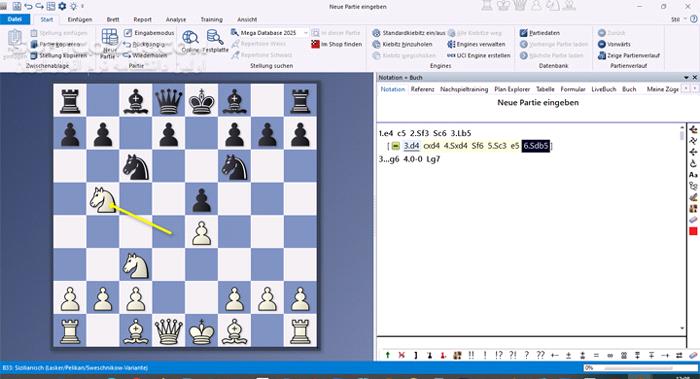Click Wiederholen in the Partie group
700x379 pixels.
click(145, 55)
